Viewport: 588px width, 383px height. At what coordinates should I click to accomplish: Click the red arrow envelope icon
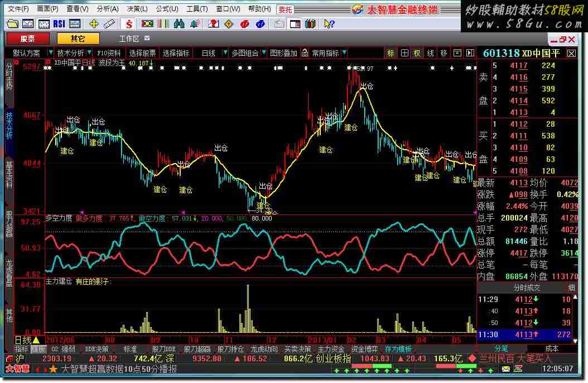(x=213, y=24)
